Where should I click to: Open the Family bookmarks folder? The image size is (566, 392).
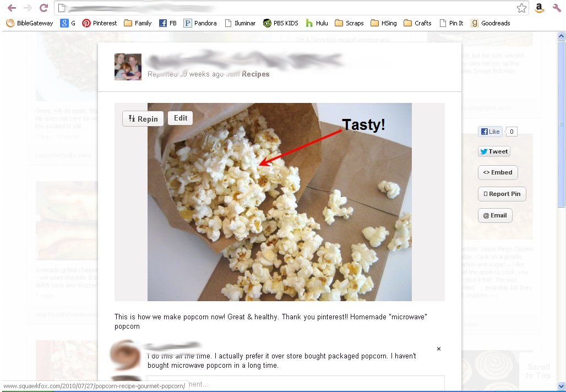point(138,23)
